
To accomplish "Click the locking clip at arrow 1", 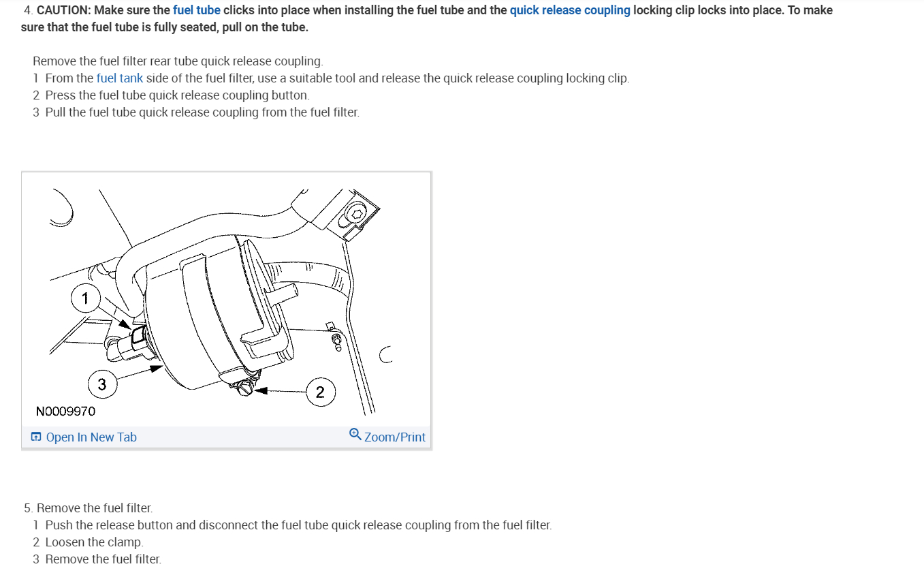I will tap(138, 334).
